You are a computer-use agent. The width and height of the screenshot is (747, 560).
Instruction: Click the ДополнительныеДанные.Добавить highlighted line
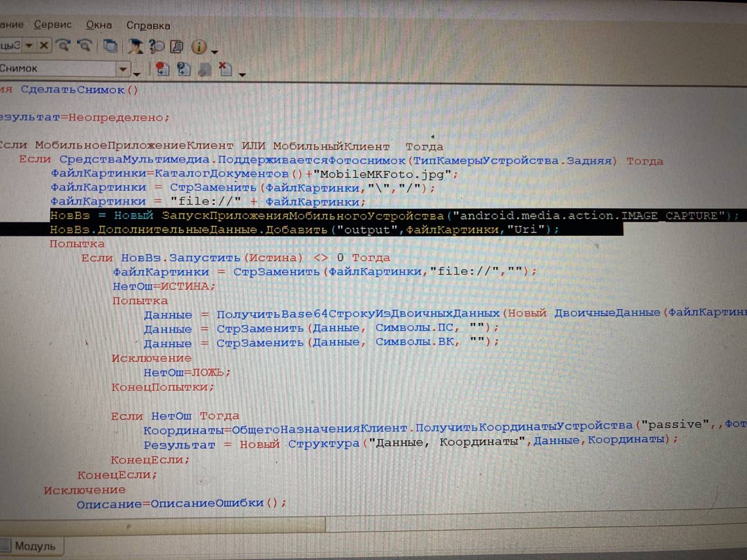pos(305,230)
